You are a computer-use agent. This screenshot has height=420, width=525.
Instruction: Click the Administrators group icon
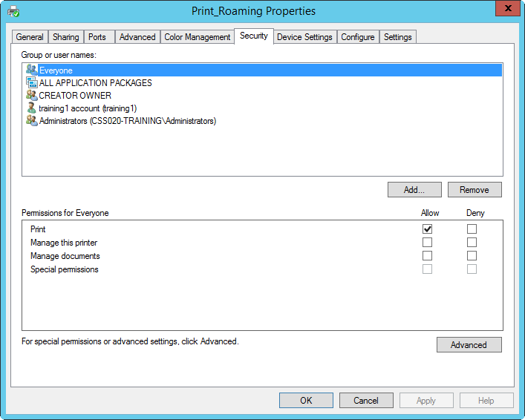(31, 120)
